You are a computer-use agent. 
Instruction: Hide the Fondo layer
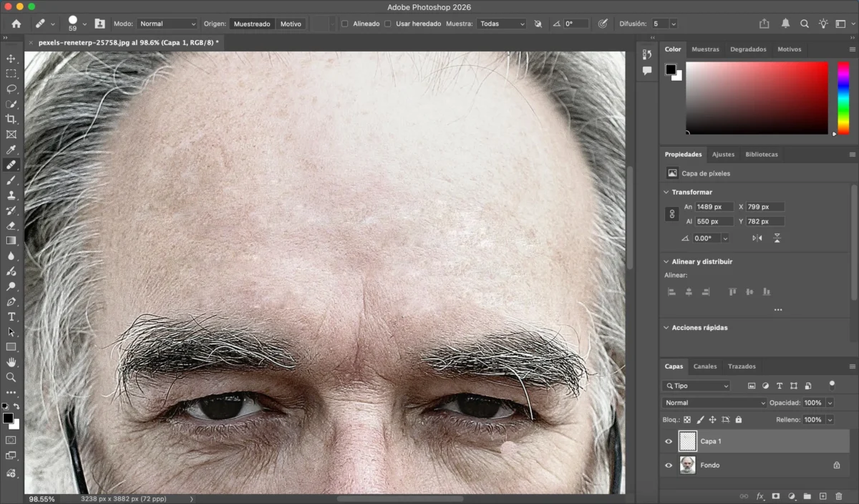pos(669,465)
